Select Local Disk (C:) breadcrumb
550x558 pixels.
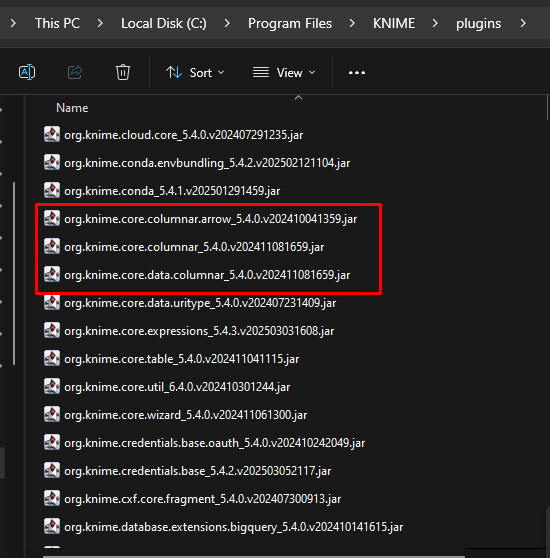pyautogui.click(x=164, y=23)
